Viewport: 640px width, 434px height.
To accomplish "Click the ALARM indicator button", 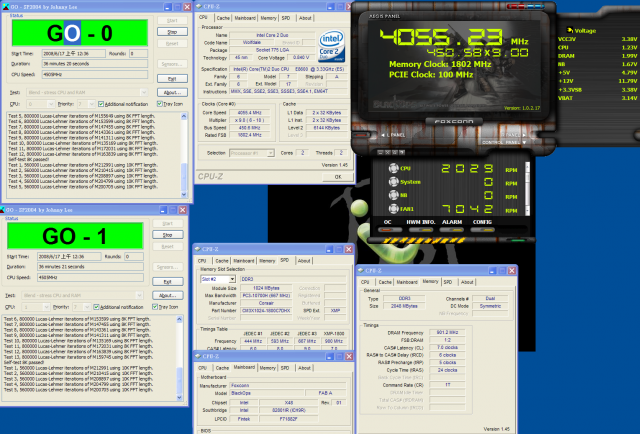I will pyautogui.click(x=451, y=230).
